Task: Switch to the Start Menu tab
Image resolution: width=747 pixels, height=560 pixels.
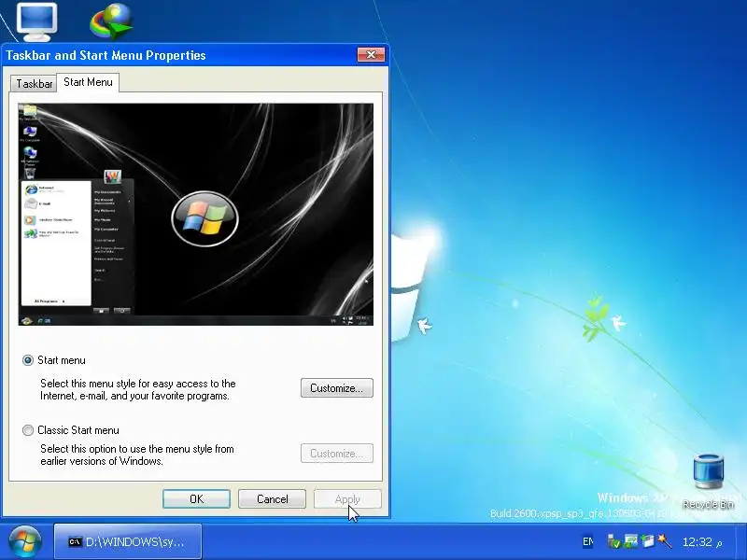Action: (88, 82)
